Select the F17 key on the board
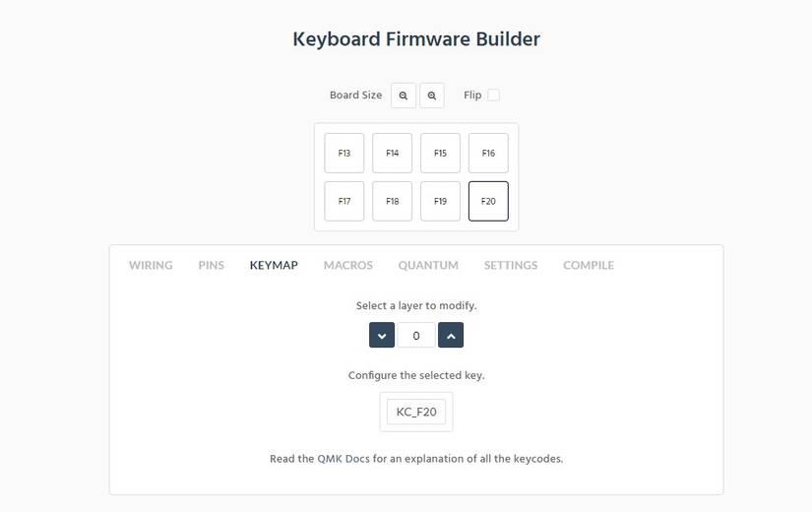812x512 pixels. [x=344, y=201]
